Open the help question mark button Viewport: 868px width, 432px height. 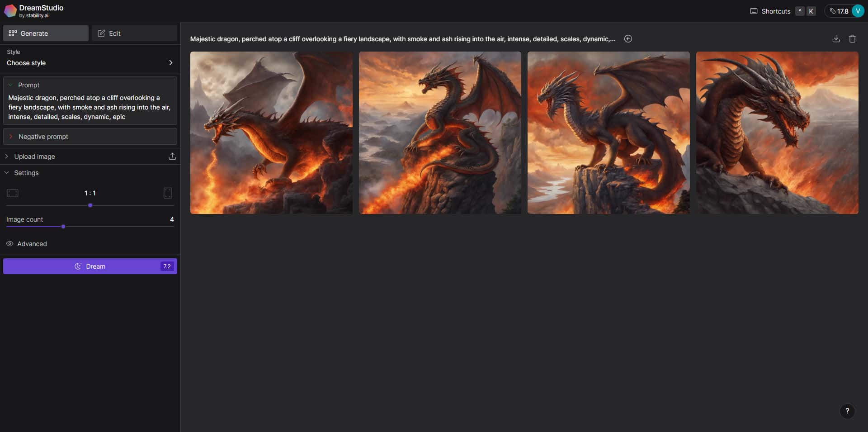847,411
